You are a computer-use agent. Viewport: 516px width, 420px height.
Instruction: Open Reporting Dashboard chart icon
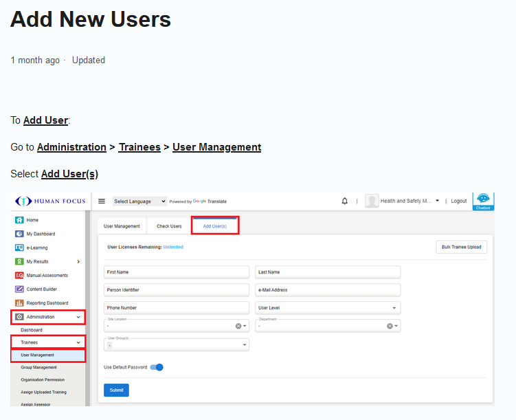pos(19,303)
